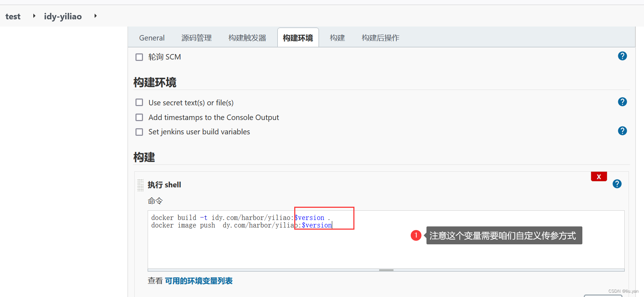Screen dimensions: 644x297
Task: Switch to the 构建触发器 tab
Action: coord(247,38)
